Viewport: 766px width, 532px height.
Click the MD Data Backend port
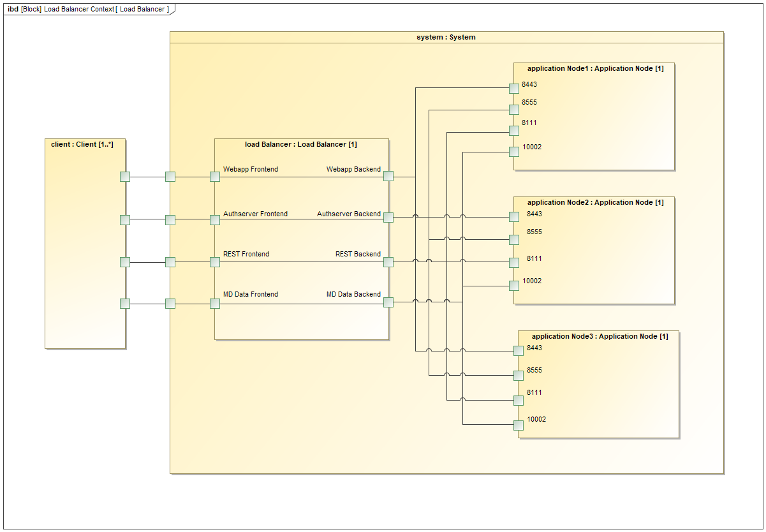click(x=388, y=302)
